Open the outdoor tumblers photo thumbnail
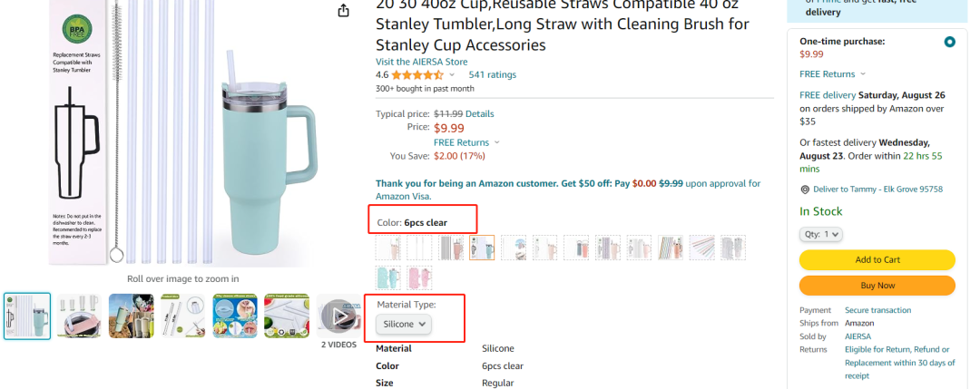This screenshot has width=980, height=389. coord(132,316)
